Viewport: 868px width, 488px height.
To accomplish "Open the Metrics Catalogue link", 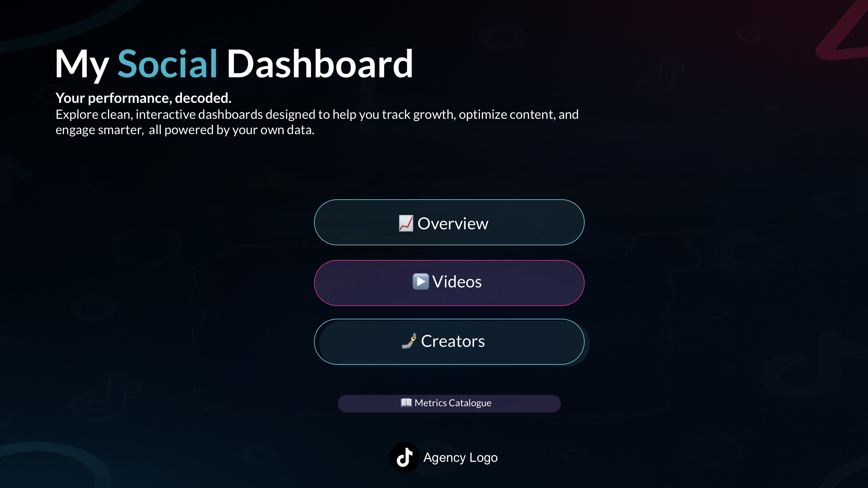I will point(449,403).
